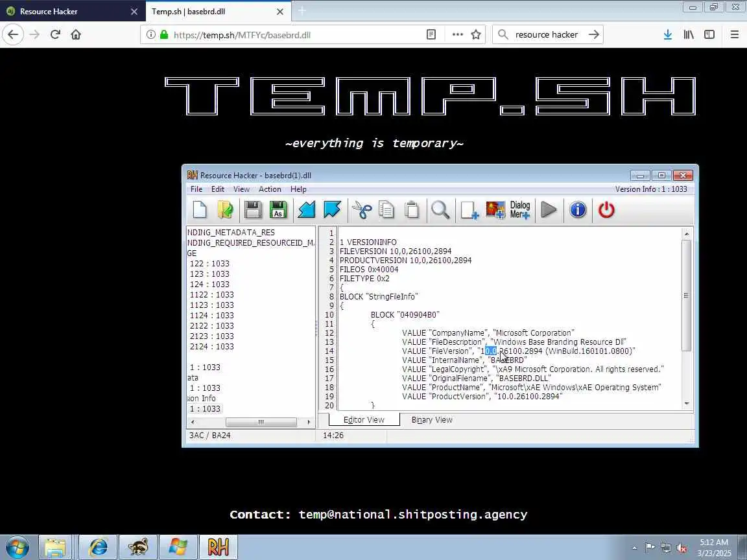This screenshot has width=747, height=560.
Task: Click the New blank script toolbar icon
Action: click(200, 210)
